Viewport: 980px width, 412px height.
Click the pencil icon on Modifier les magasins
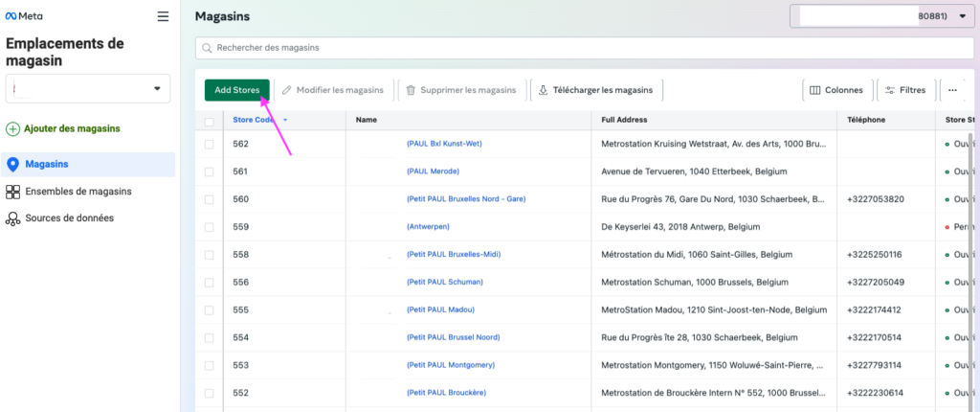[287, 90]
